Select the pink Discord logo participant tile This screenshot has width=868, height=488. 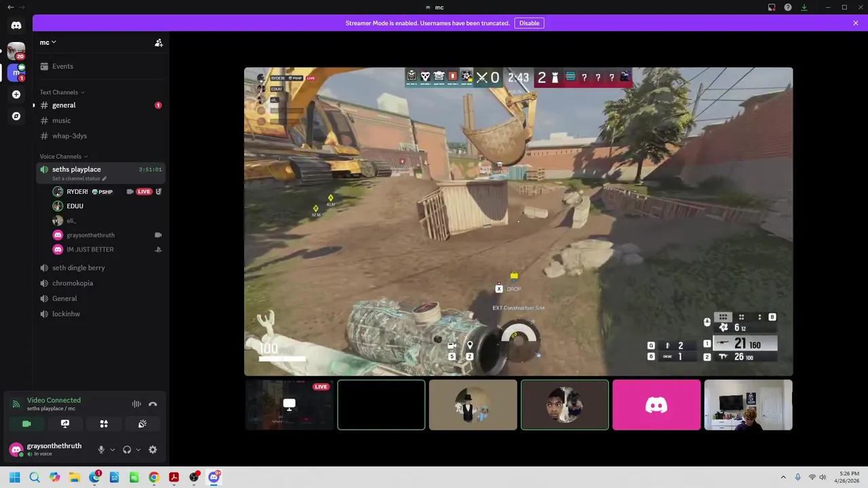[656, 405]
